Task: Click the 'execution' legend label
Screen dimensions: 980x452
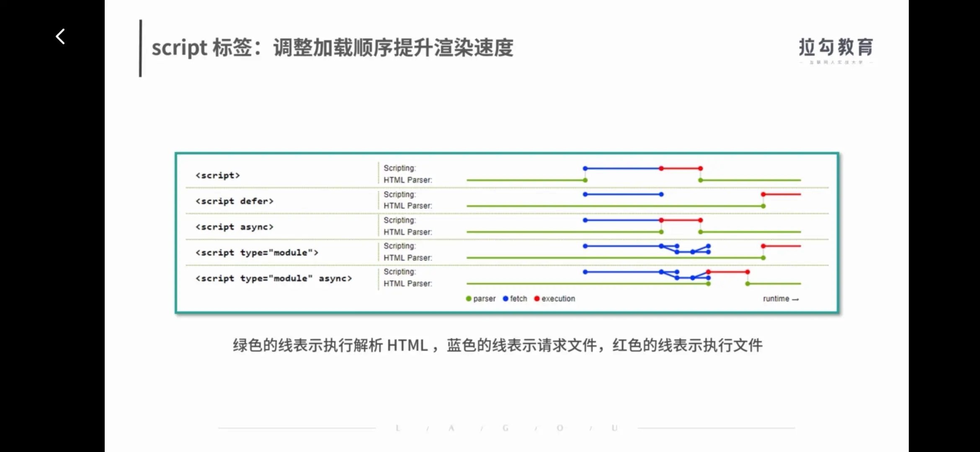Action: pos(558,299)
